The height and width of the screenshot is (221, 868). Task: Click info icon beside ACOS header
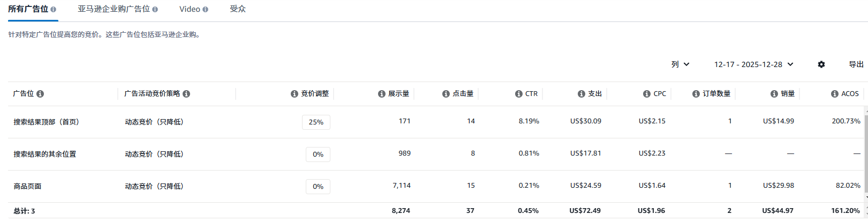point(835,94)
